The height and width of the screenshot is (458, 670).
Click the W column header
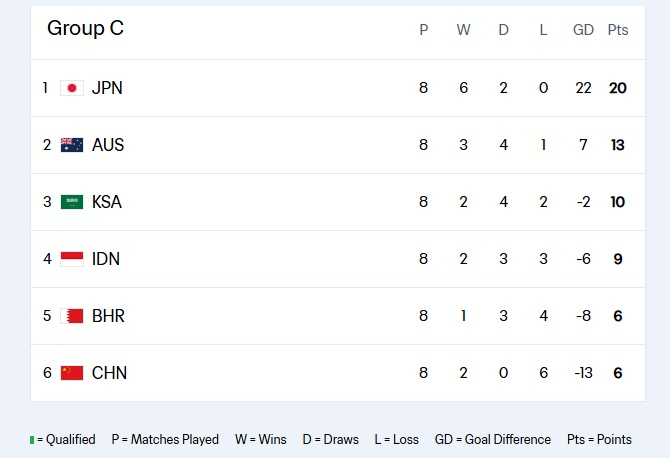(x=463, y=30)
